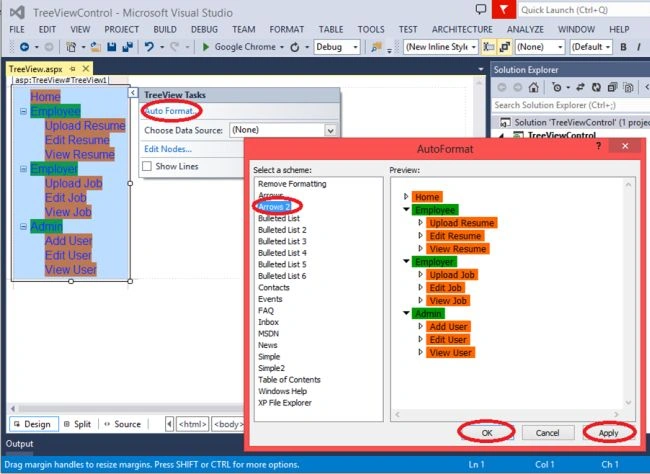Screen dimensions: 650x474
Task: Close the TreeView.aspx document tab
Action: pyautogui.click(x=86, y=68)
